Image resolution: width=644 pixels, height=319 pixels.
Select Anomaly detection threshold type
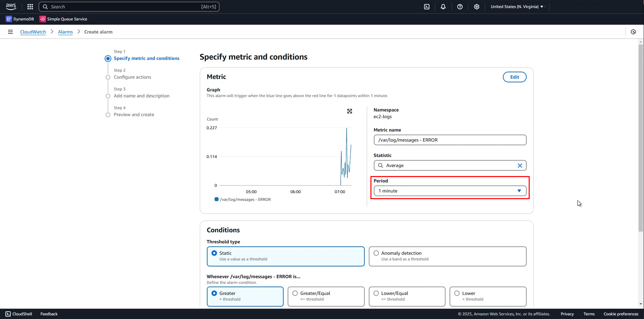pyautogui.click(x=448, y=256)
